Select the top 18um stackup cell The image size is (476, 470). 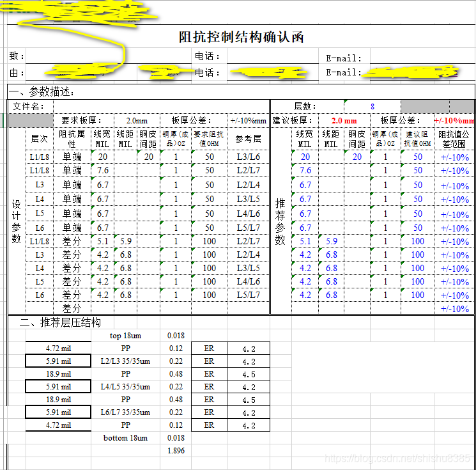125,336
